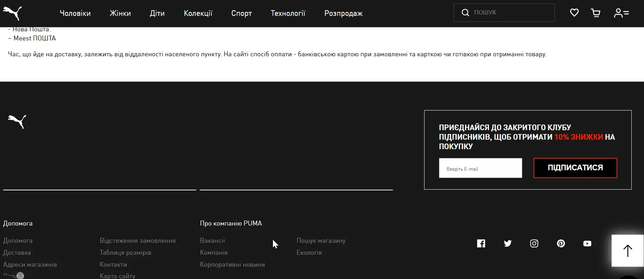Select the Розпродаж menu item
644x279 pixels.
point(343,13)
